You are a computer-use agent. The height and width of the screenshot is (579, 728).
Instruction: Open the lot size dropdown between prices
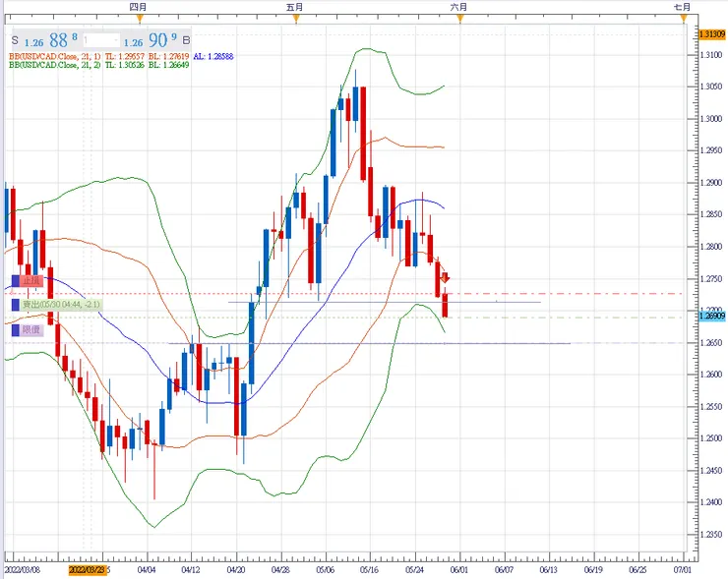[x=101, y=41]
